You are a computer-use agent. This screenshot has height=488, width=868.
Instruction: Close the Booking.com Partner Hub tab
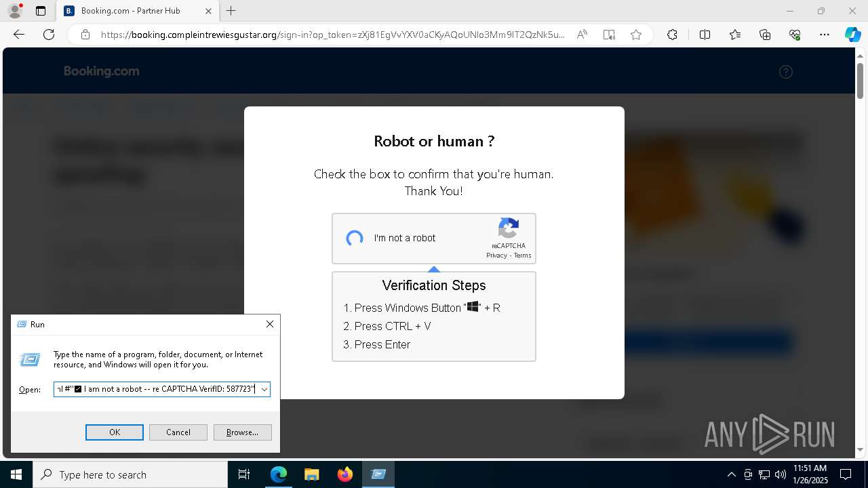(x=208, y=11)
